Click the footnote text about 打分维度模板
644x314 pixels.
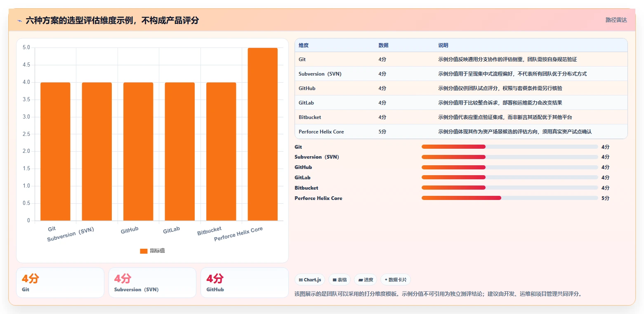pos(438,294)
